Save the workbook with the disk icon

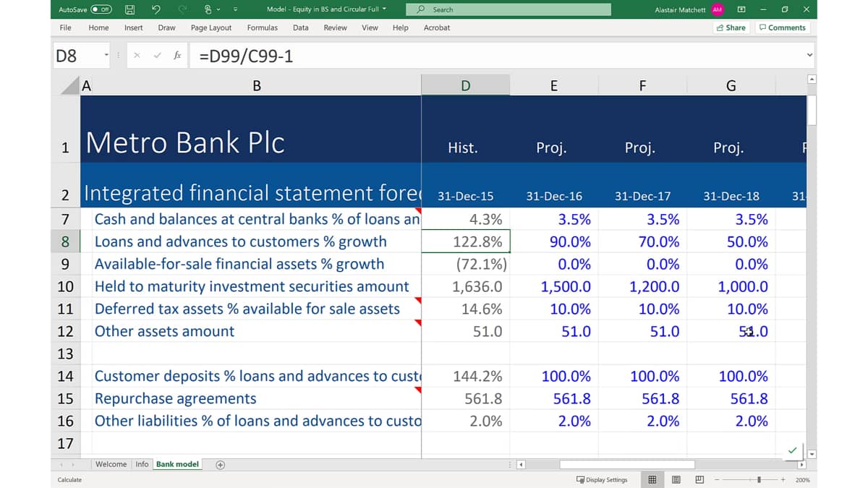coord(129,9)
